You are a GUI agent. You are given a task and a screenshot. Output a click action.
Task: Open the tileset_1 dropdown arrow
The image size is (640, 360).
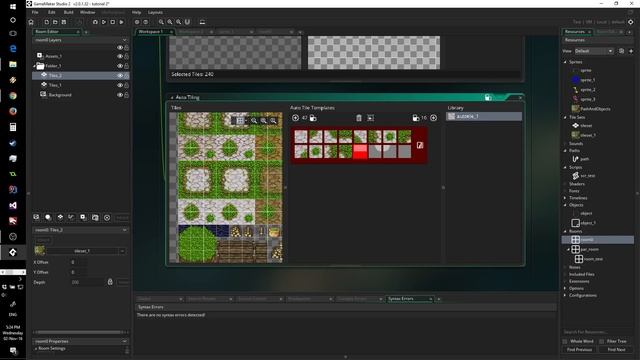click(122, 251)
